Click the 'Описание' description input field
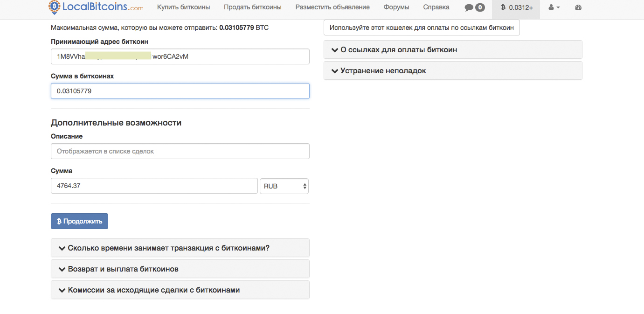 point(180,151)
